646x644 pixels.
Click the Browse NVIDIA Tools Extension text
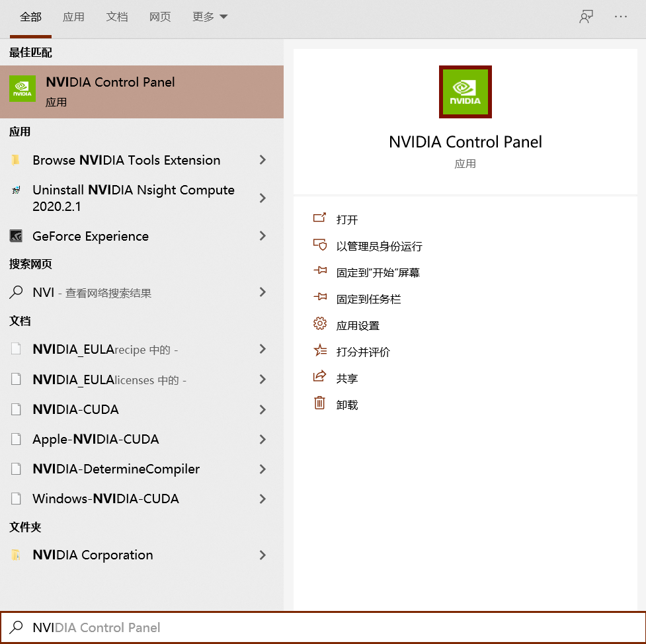126,160
